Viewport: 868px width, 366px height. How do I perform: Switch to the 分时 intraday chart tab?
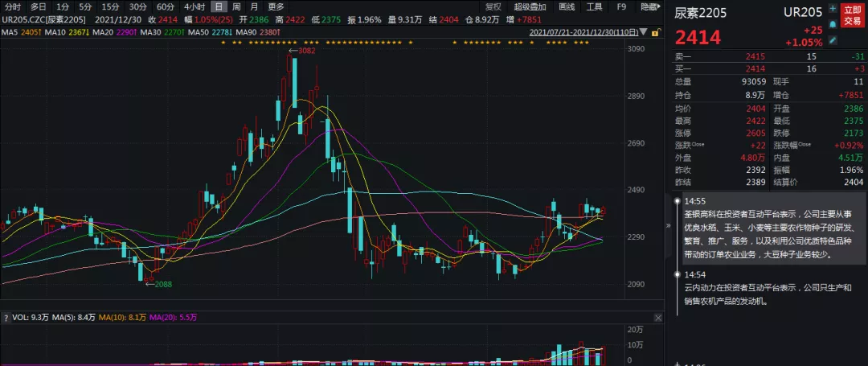[12, 6]
